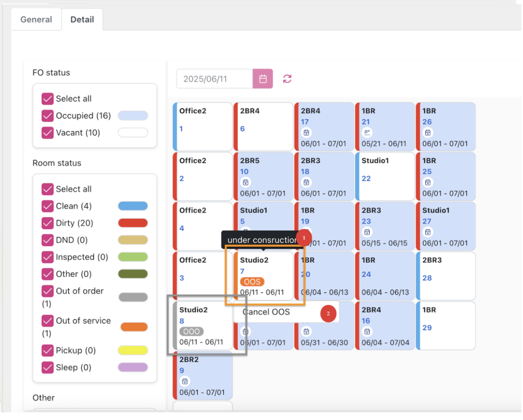Click reservation icon in room 26 card
Viewport: 523px width, 420px height.
pyautogui.click(x=427, y=133)
